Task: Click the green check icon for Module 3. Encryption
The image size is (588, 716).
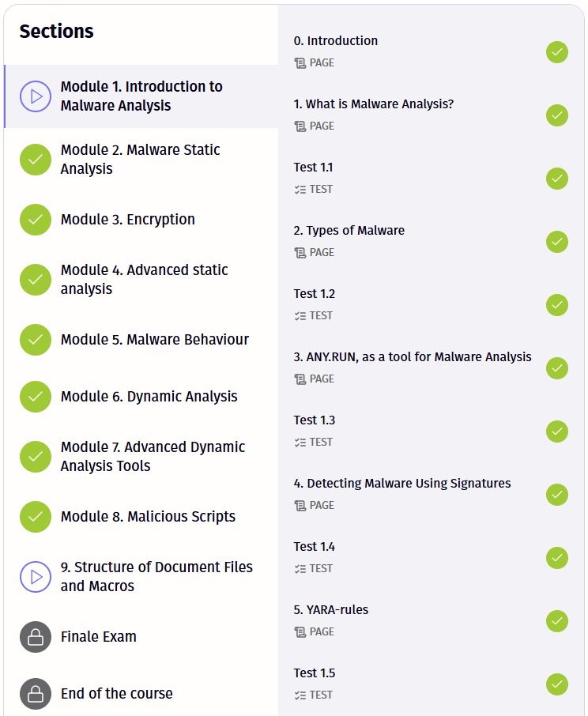Action: coord(35,220)
